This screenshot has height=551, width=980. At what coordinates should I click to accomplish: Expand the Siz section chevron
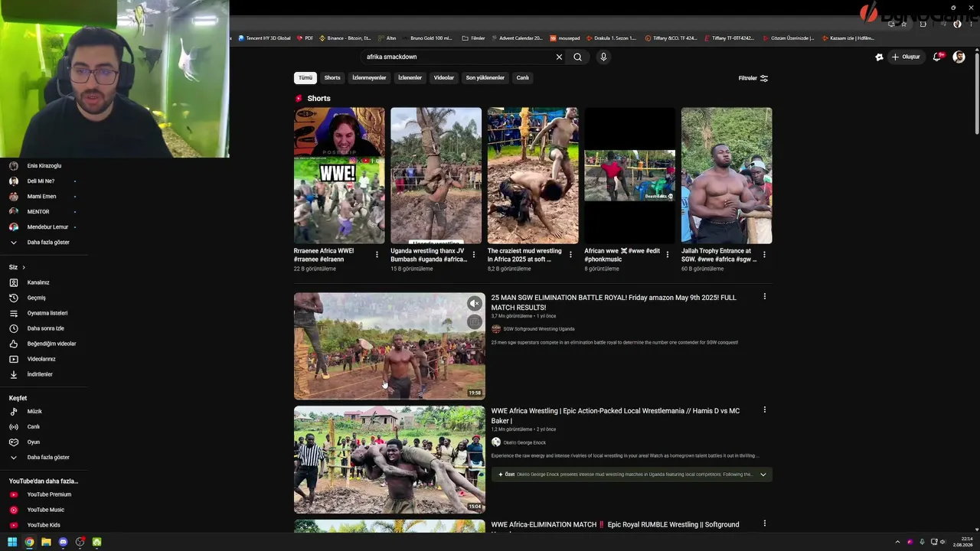24,267
